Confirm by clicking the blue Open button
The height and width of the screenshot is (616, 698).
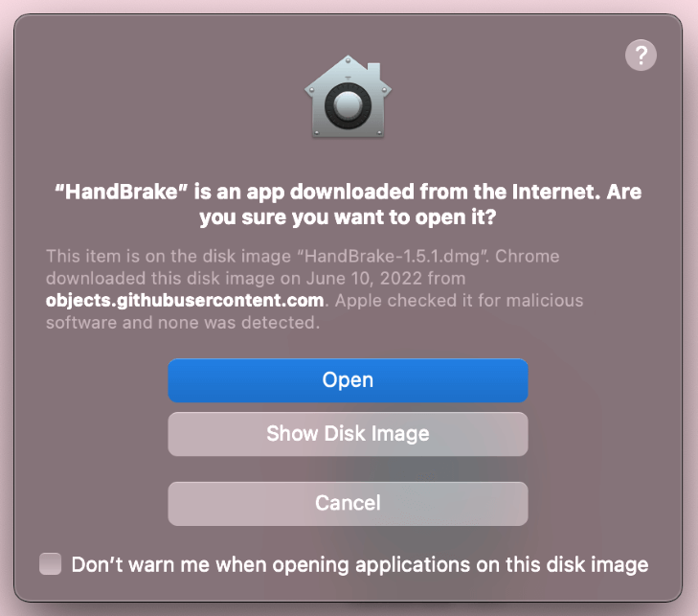tap(348, 380)
